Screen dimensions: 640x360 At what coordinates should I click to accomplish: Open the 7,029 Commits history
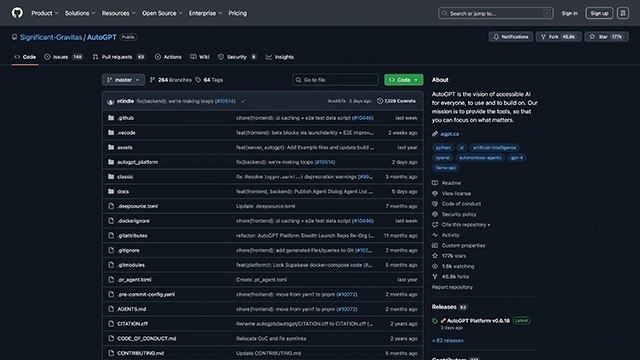click(x=396, y=101)
